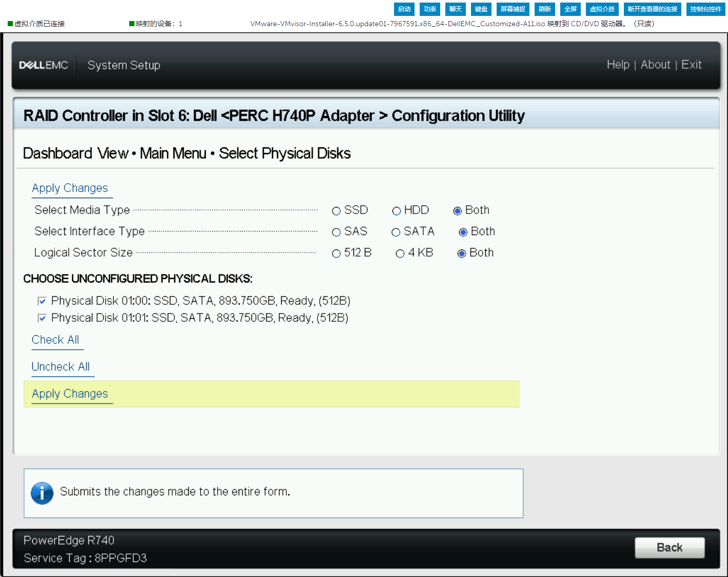
Task: Select 512 B logical sector size
Action: 337,254
